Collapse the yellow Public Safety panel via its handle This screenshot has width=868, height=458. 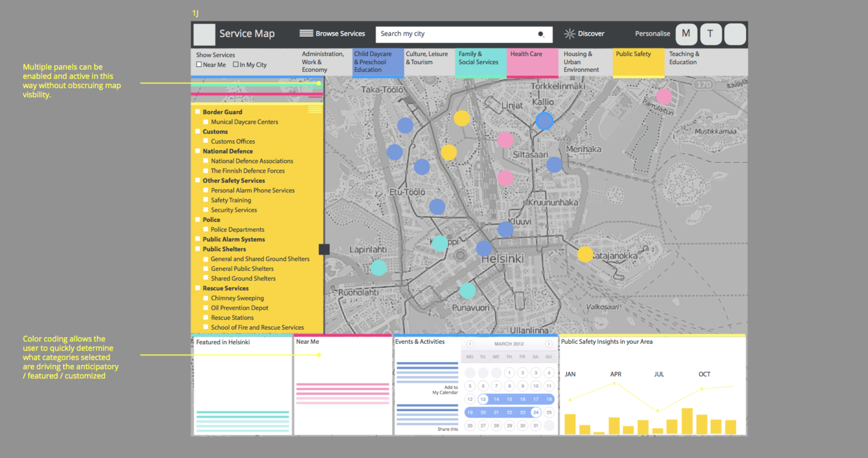click(x=315, y=110)
